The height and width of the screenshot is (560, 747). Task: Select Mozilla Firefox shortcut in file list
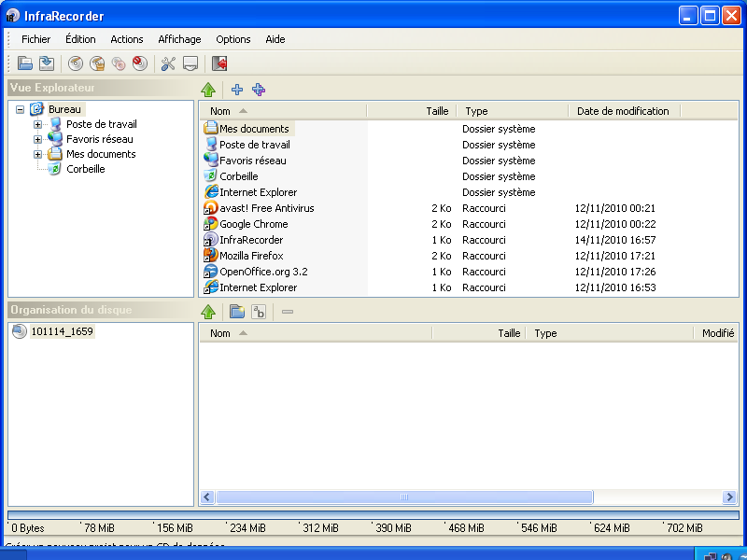tap(251, 256)
